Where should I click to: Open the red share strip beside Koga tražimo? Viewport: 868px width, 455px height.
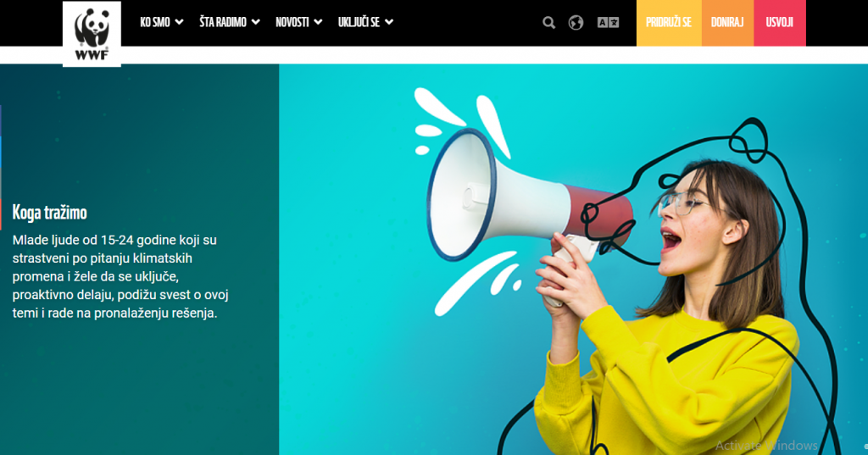(1, 214)
